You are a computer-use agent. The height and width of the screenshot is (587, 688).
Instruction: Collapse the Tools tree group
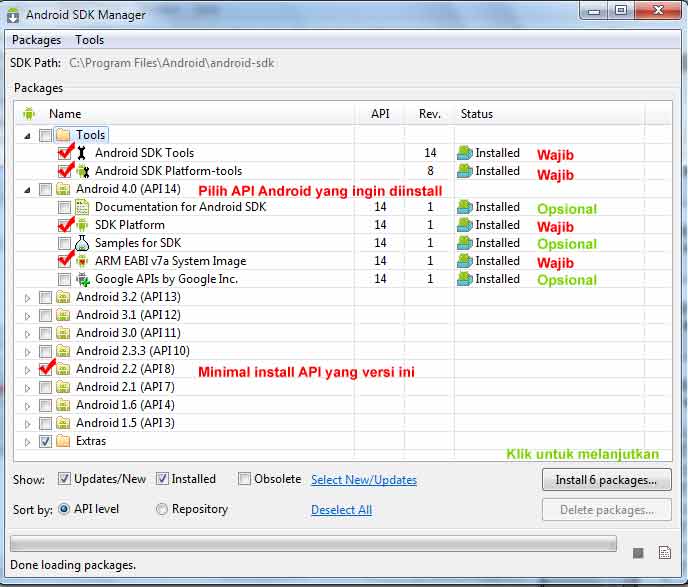click(27, 136)
